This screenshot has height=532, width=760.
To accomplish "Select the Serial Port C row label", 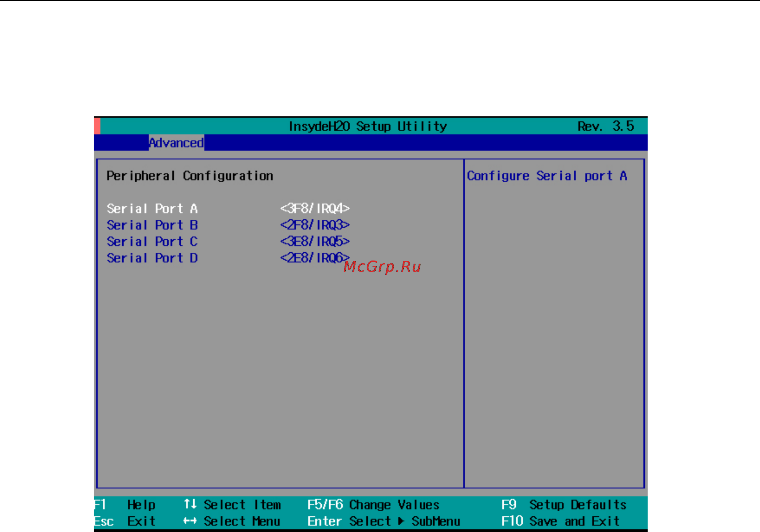I will click(152, 241).
